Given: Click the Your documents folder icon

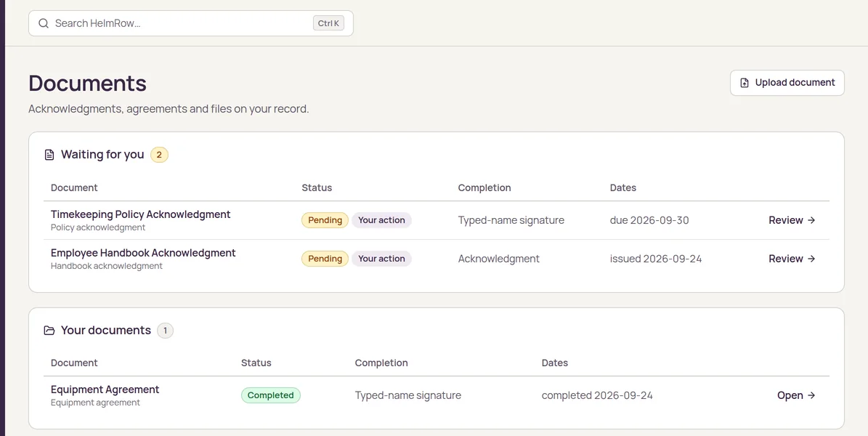Looking at the screenshot, I should point(49,330).
